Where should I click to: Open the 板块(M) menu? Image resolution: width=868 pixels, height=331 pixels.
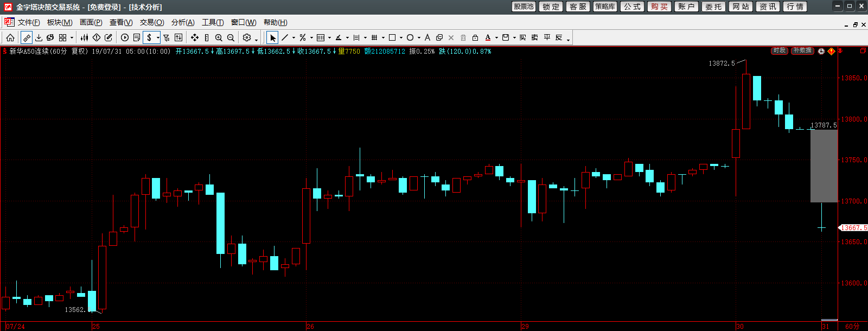coord(60,22)
